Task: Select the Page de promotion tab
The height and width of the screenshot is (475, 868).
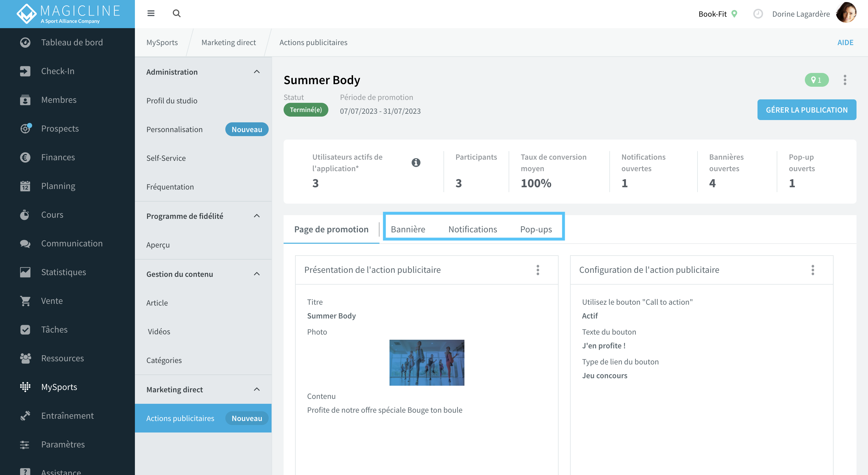Action: [x=331, y=229]
